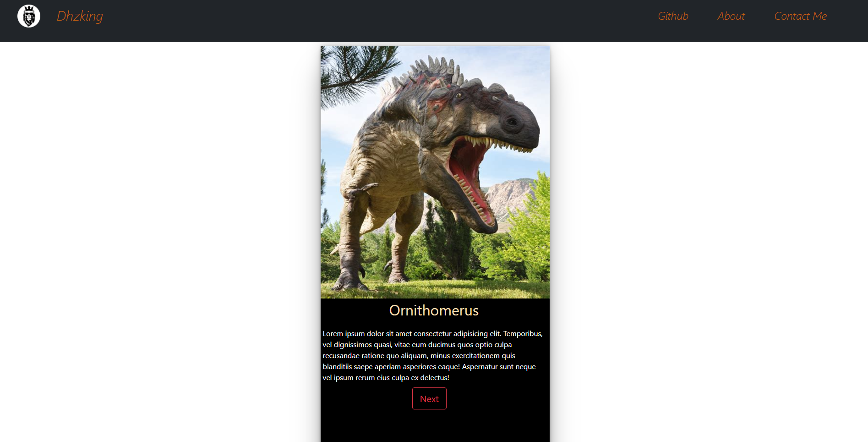Visit the About section
Viewport: 868px width, 442px height.
[x=731, y=16]
